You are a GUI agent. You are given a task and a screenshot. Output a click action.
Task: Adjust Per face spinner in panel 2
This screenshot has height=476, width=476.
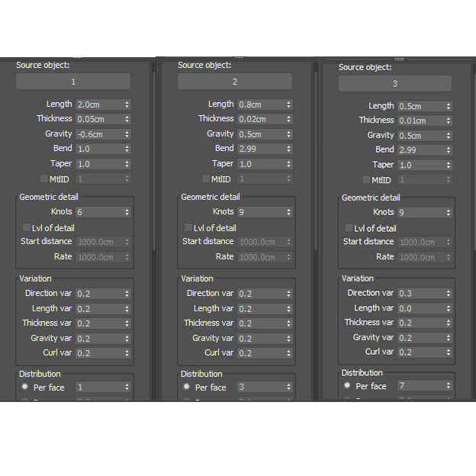click(288, 387)
